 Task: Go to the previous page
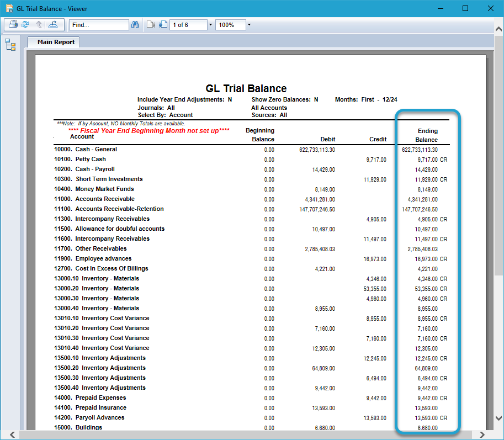point(151,24)
